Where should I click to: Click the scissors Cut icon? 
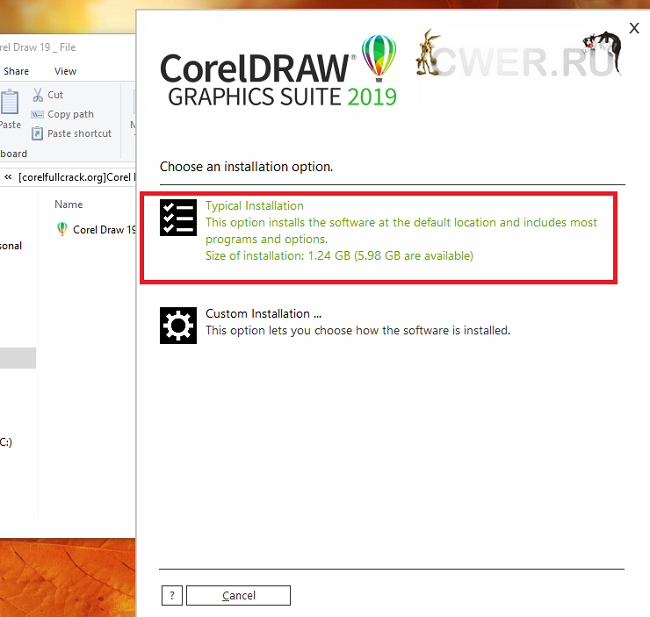click(38, 95)
